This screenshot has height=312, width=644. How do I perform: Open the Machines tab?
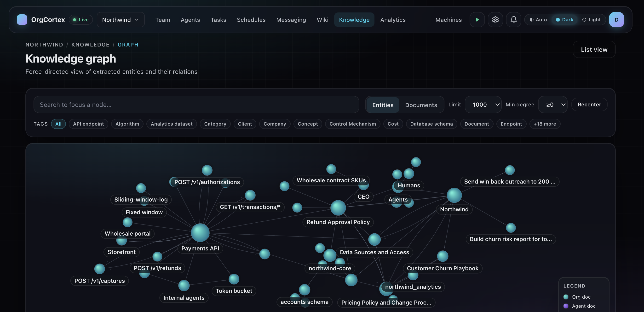(x=448, y=19)
